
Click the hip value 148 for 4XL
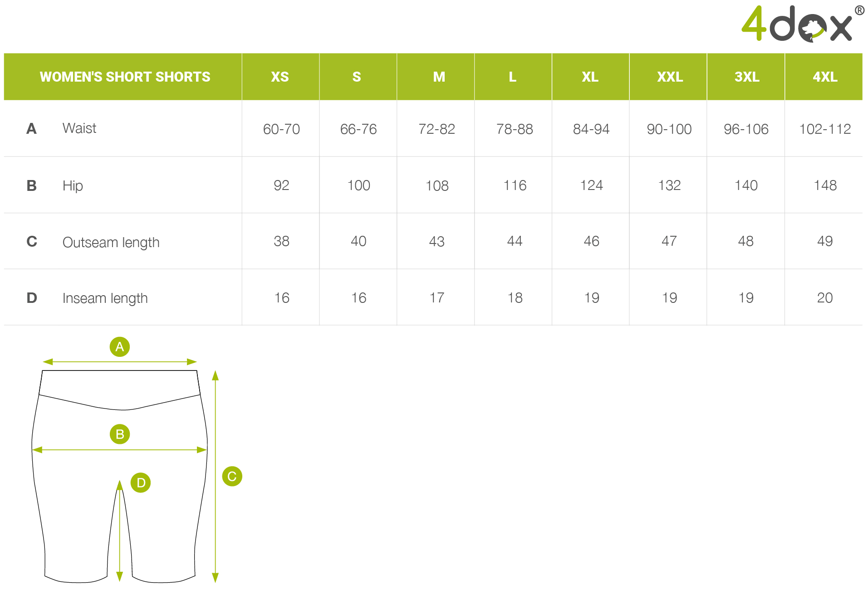click(825, 185)
